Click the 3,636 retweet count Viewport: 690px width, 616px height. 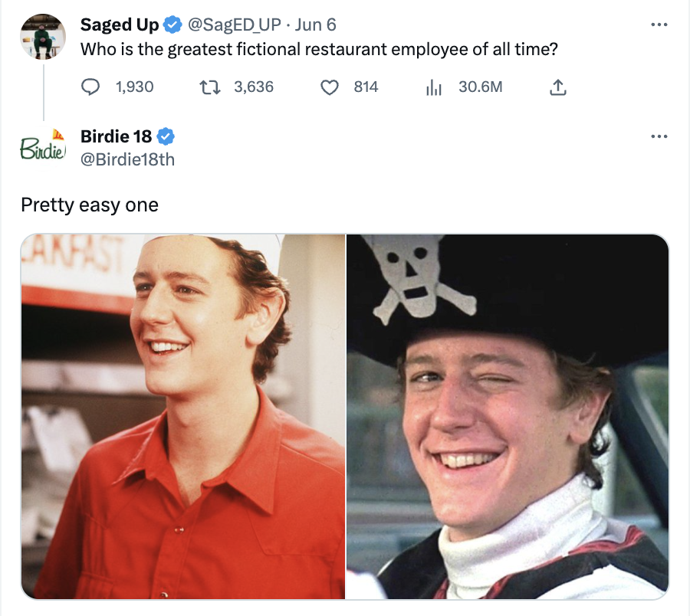[254, 87]
